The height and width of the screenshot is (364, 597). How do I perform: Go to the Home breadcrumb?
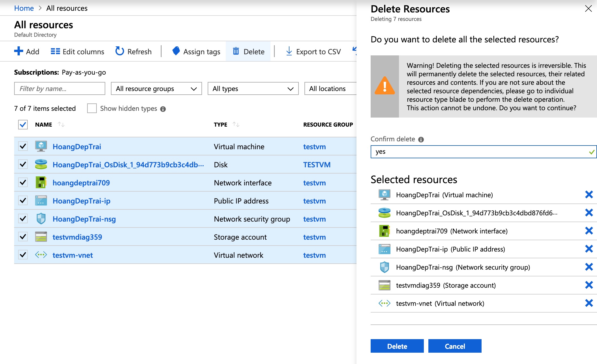24,8
